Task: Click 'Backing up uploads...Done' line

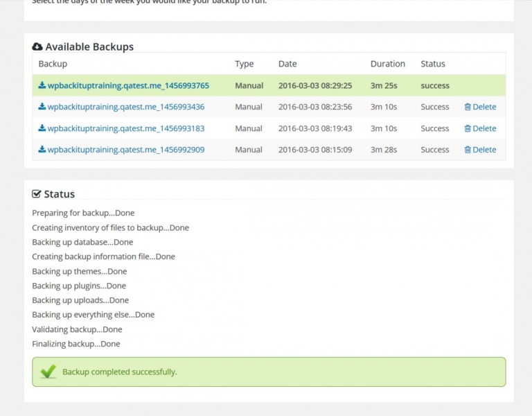Action: (80, 300)
